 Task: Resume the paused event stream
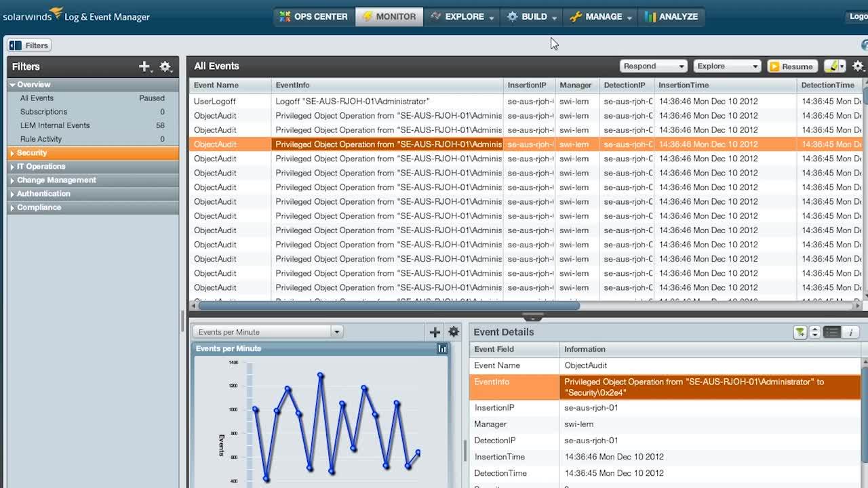click(792, 66)
